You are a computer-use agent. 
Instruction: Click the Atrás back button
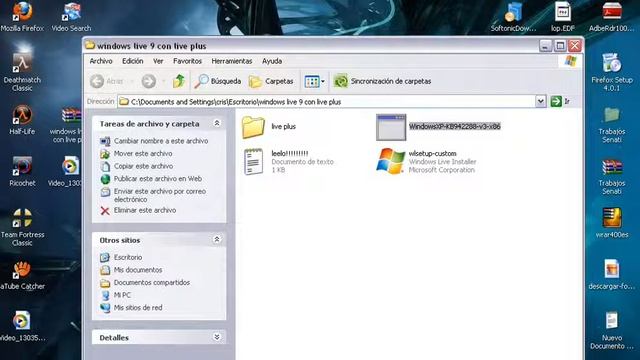tap(107, 81)
